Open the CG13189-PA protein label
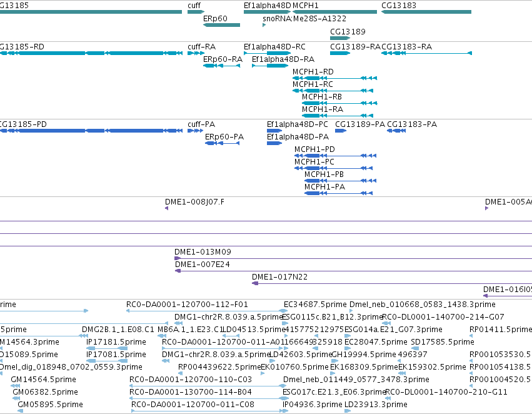 (x=360, y=124)
